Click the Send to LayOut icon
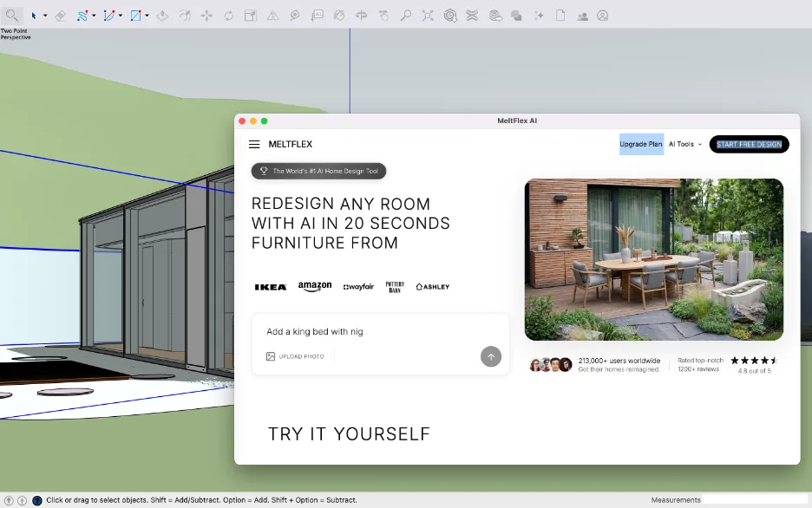 [495, 16]
